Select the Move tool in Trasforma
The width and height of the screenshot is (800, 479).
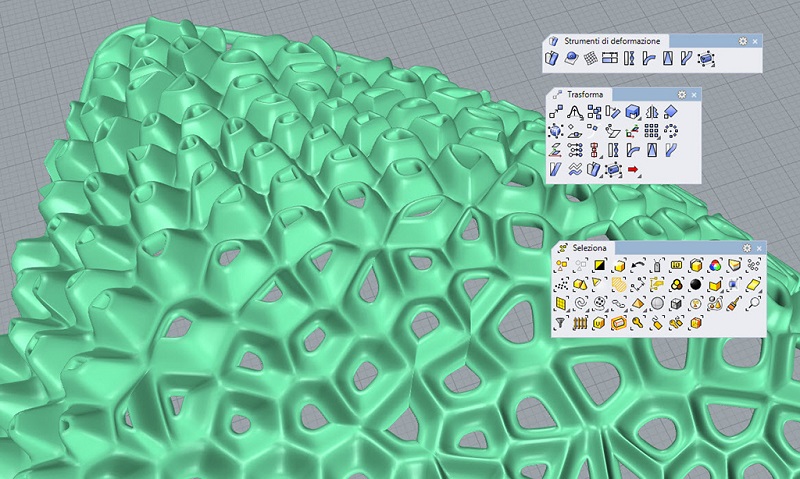554,112
